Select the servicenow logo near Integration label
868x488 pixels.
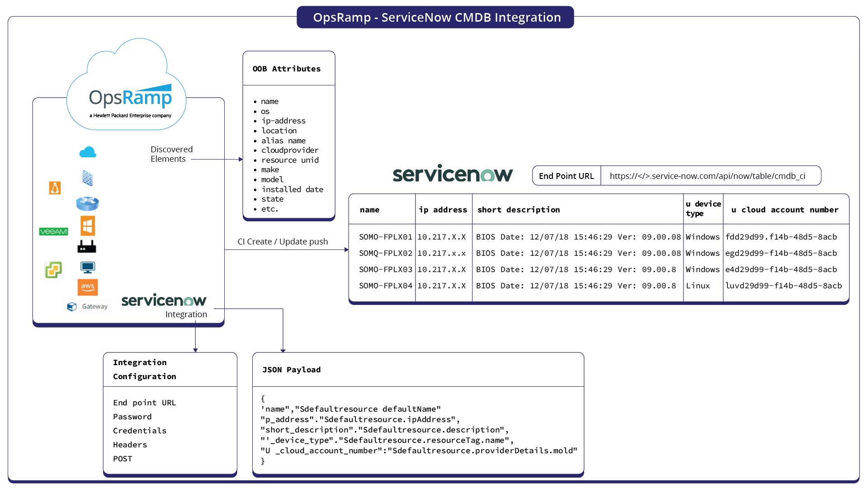pos(164,300)
